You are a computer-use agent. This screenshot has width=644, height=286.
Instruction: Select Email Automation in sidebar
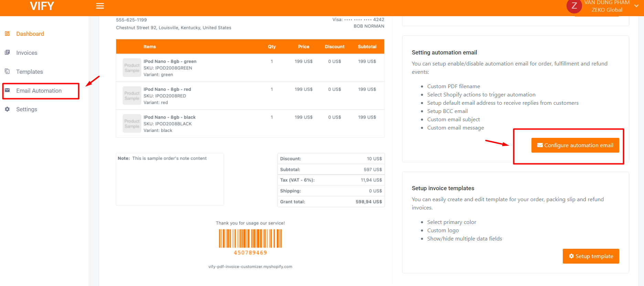39,91
